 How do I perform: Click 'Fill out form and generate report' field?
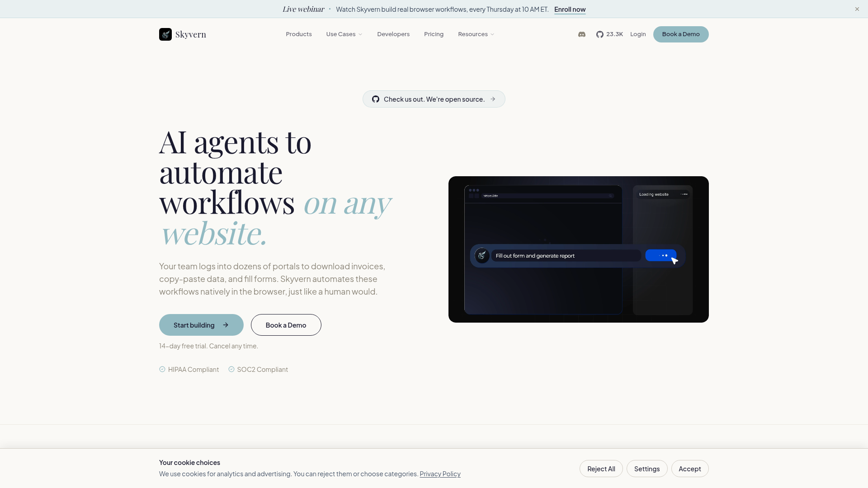566,256
